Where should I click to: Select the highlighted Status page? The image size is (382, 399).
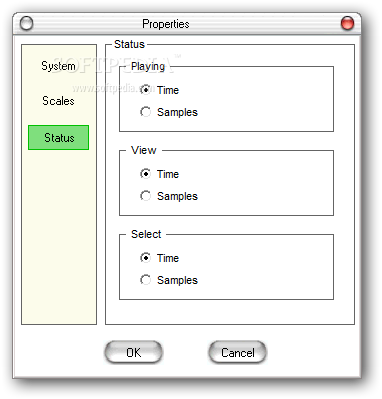(x=58, y=138)
